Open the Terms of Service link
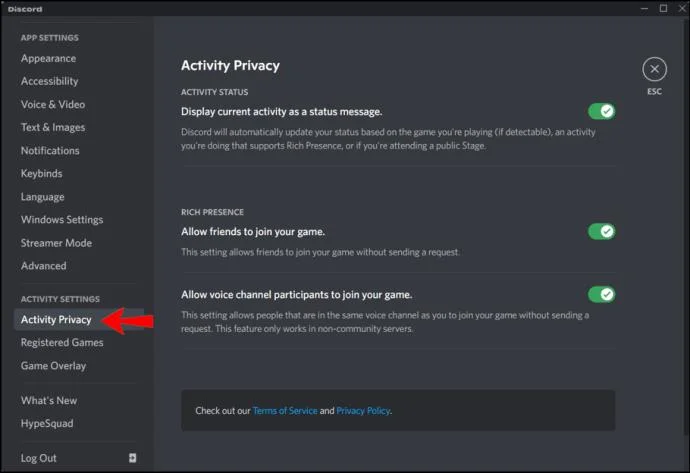 click(x=285, y=411)
